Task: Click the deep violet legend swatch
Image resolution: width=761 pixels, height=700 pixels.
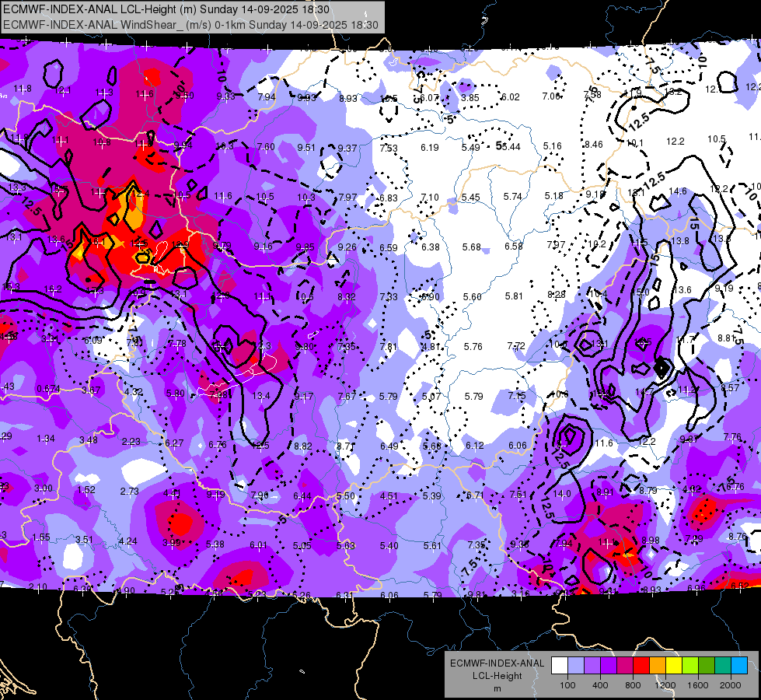Action: tap(609, 666)
